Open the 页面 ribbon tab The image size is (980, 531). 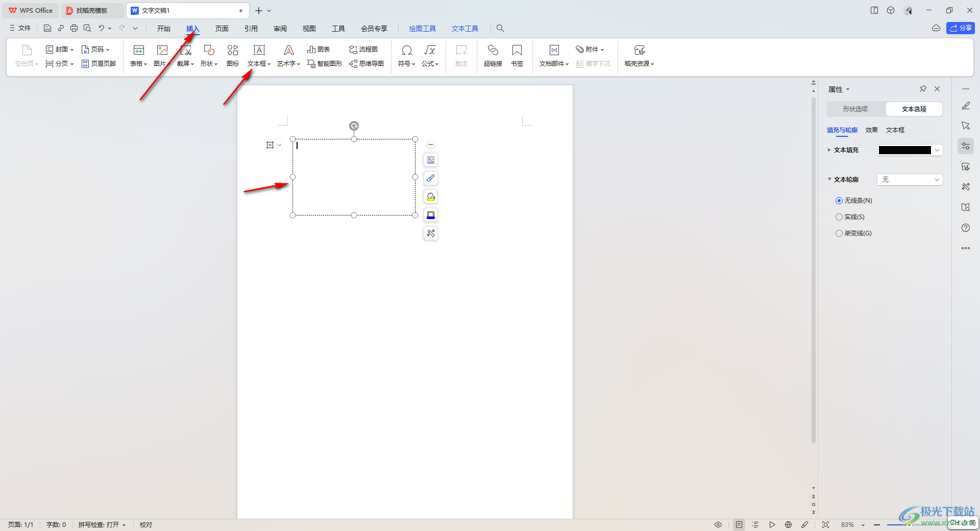222,29
